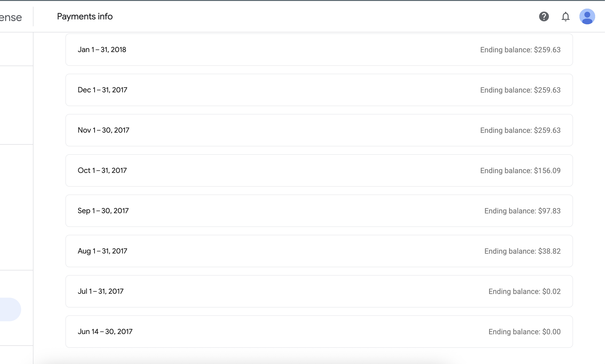This screenshot has height=364, width=605.
Task: Open the notifications bell
Action: (565, 16)
